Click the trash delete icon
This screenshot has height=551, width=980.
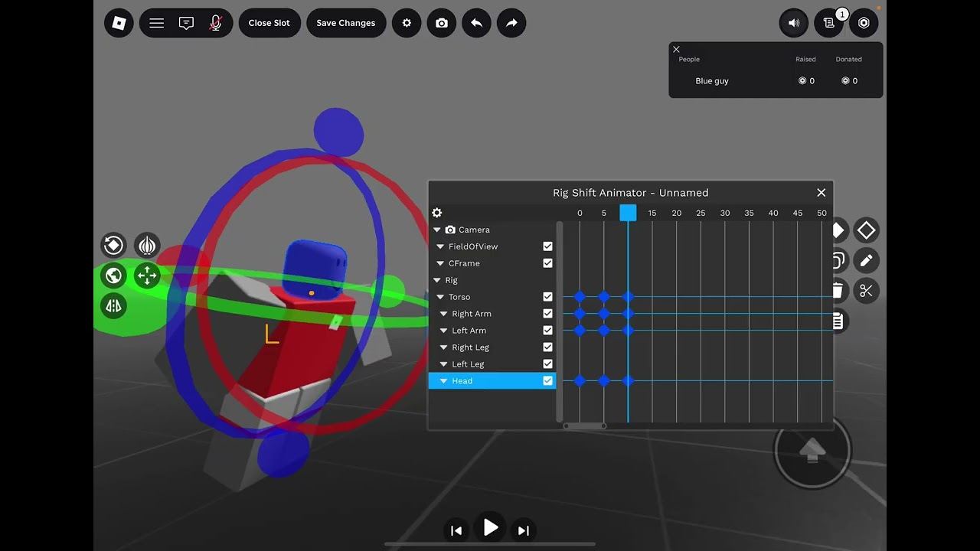tap(838, 291)
